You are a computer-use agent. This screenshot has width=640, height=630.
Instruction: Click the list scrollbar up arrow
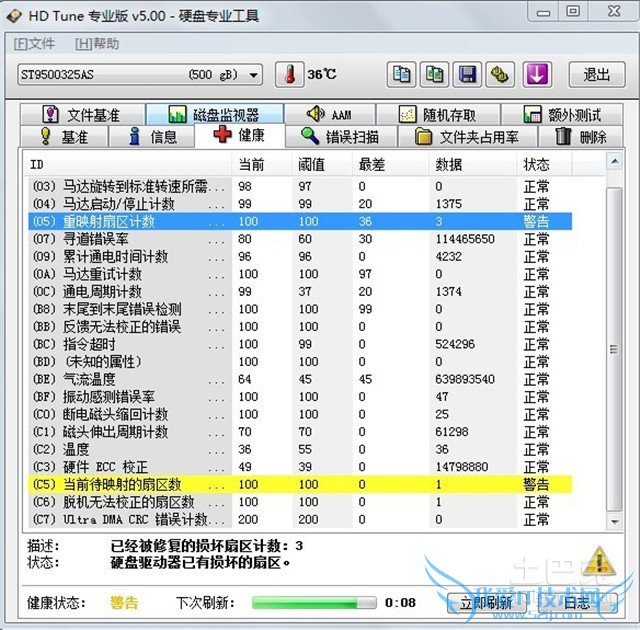pyautogui.click(x=614, y=162)
